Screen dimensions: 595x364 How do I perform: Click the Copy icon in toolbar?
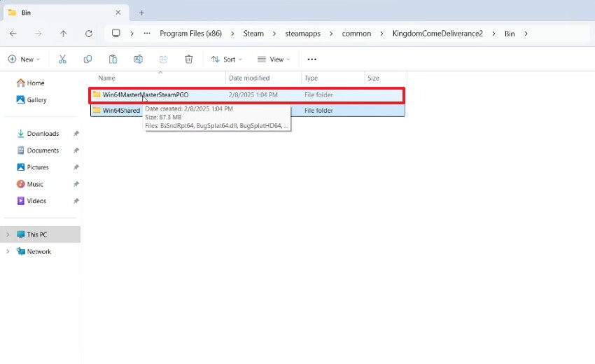pyautogui.click(x=87, y=59)
